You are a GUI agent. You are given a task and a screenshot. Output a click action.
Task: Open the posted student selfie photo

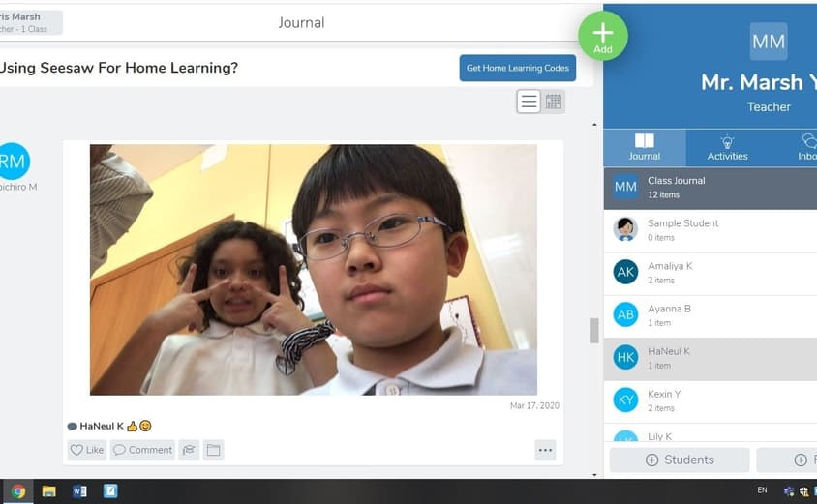click(313, 269)
